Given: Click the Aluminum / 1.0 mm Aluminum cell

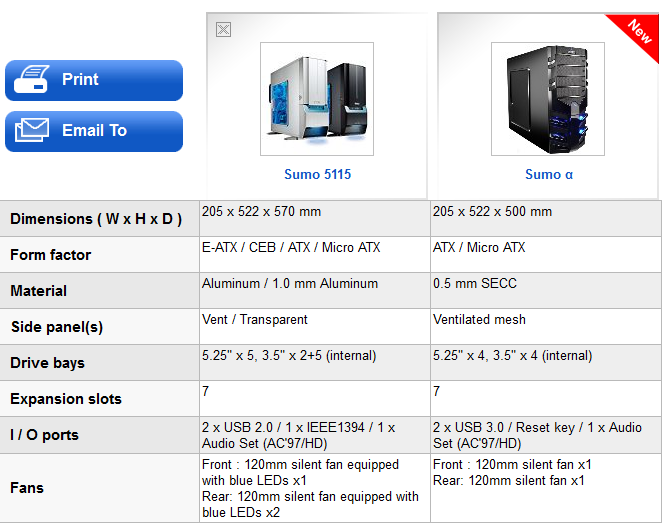Looking at the screenshot, I should [315, 290].
